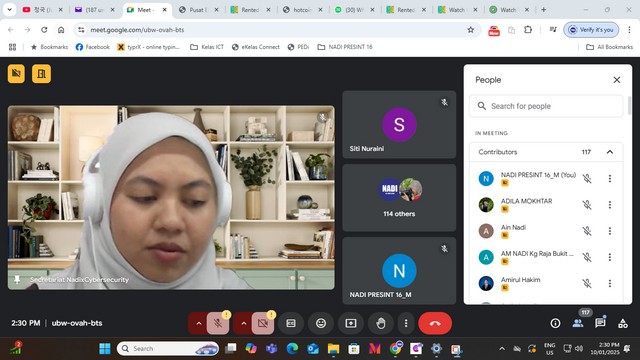Viewport: 640px width, 360px height.
Task: Open the Kelas ICT bookmarks folder
Action: (x=207, y=47)
